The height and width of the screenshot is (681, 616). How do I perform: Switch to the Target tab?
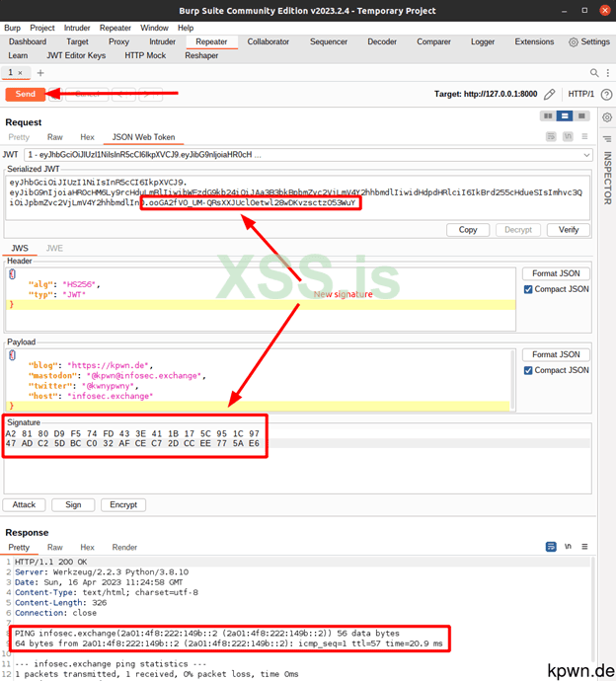[x=77, y=41]
